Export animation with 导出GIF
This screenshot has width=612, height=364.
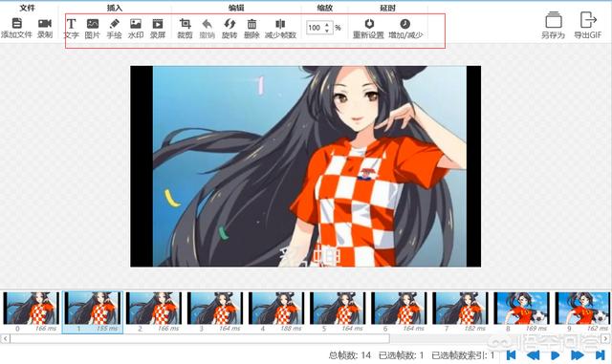(587, 26)
